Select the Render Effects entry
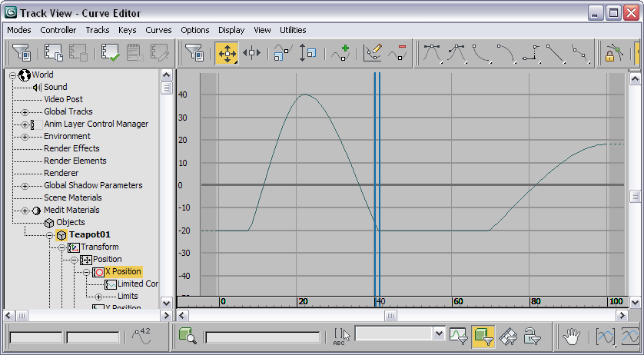Image resolution: width=644 pixels, height=355 pixels. pos(71,148)
